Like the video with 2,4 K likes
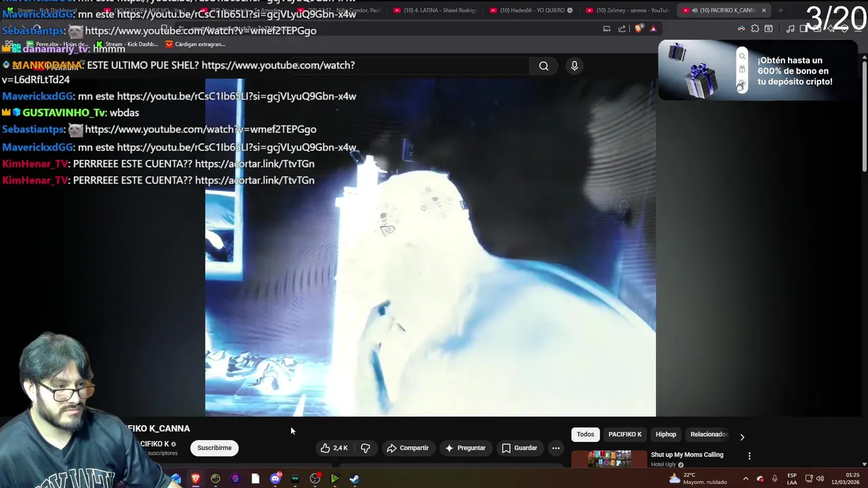Image resolution: width=868 pixels, height=488 pixels. click(335, 448)
